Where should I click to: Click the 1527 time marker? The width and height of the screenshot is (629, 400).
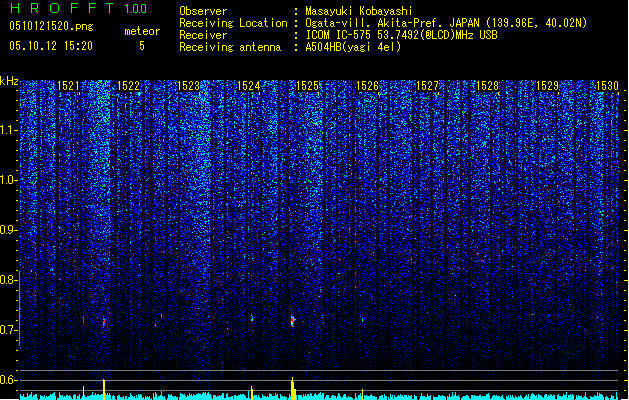(427, 85)
